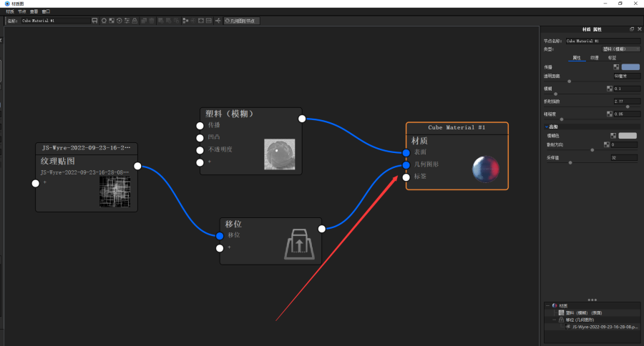Click the texture icon next to 镜面色
Screen dimensions: 644x346
pyautogui.click(x=613, y=135)
